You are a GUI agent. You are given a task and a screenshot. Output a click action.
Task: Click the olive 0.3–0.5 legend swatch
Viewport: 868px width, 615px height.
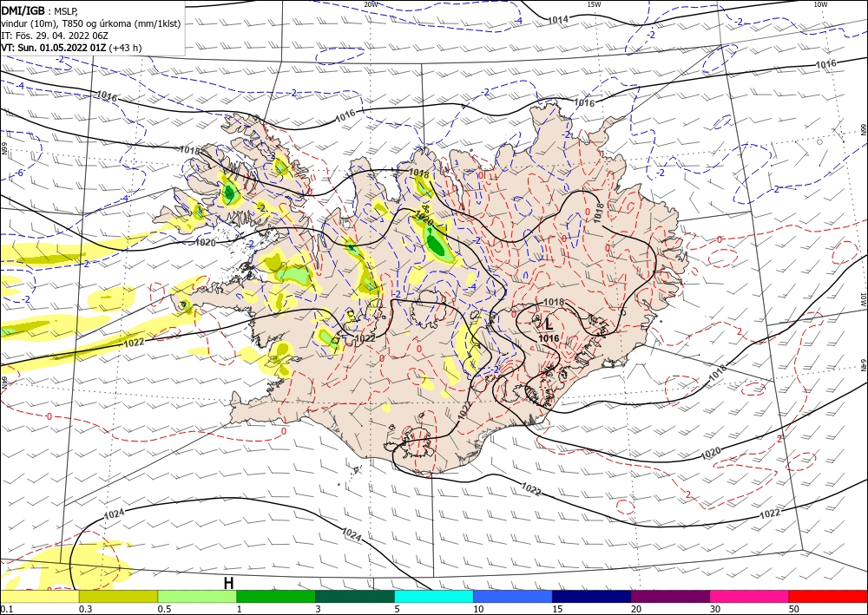(118, 596)
